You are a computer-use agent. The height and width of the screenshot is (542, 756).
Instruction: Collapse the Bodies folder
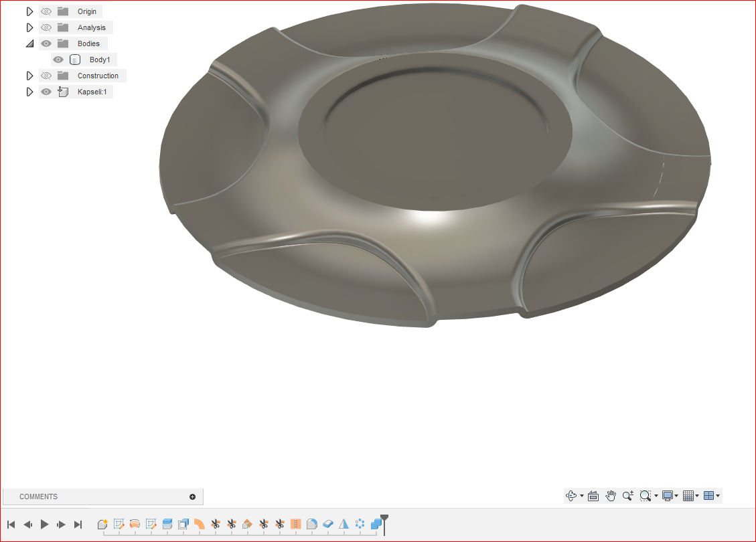point(29,43)
